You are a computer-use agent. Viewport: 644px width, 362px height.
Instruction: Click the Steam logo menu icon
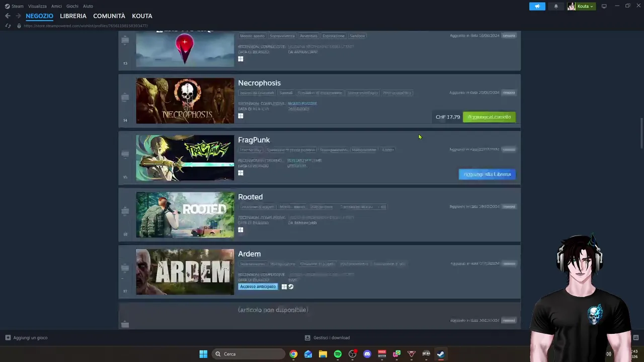point(7,6)
